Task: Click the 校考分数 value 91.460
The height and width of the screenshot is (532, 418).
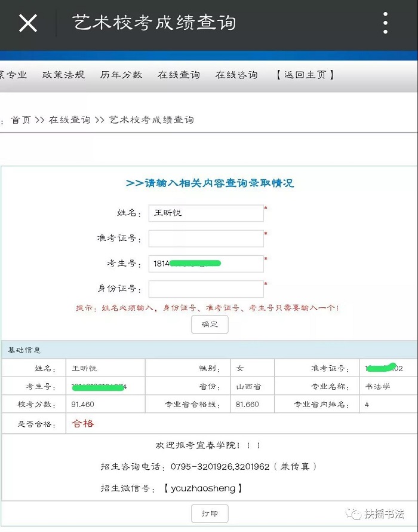Action: coord(83,405)
